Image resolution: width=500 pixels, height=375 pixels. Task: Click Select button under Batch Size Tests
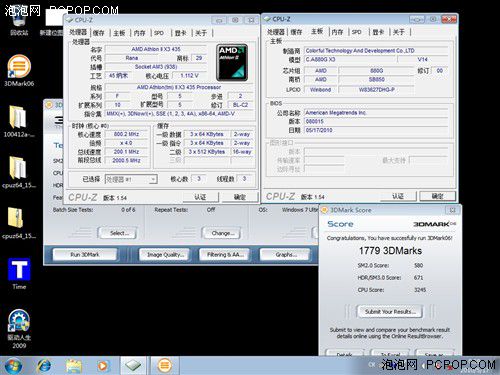click(x=118, y=233)
